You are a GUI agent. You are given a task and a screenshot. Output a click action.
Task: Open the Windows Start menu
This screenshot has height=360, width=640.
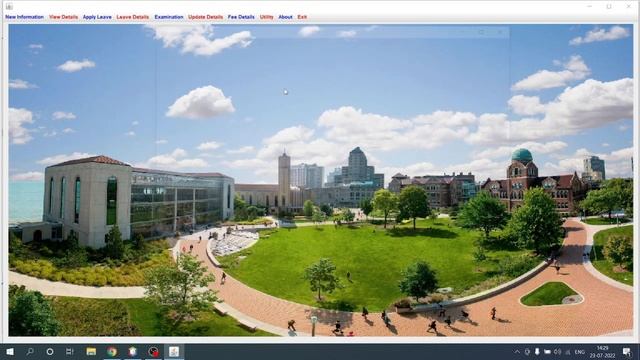[10, 351]
